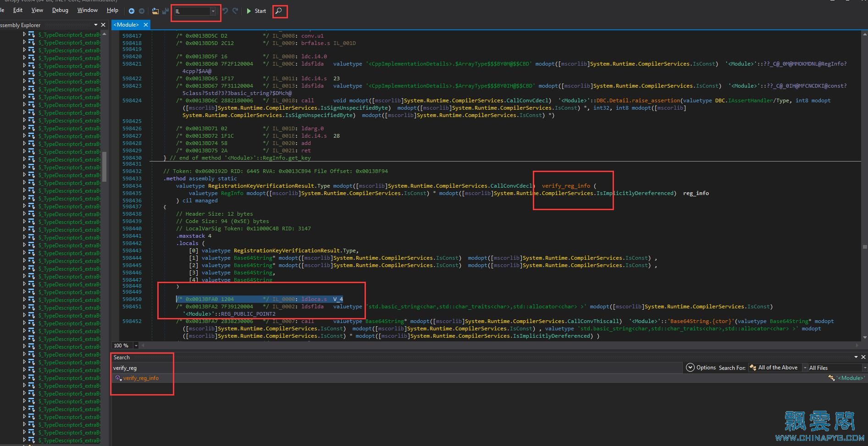The width and height of the screenshot is (868, 446).
Task: Click the search text field containing verify_reg
Action: pos(397,368)
